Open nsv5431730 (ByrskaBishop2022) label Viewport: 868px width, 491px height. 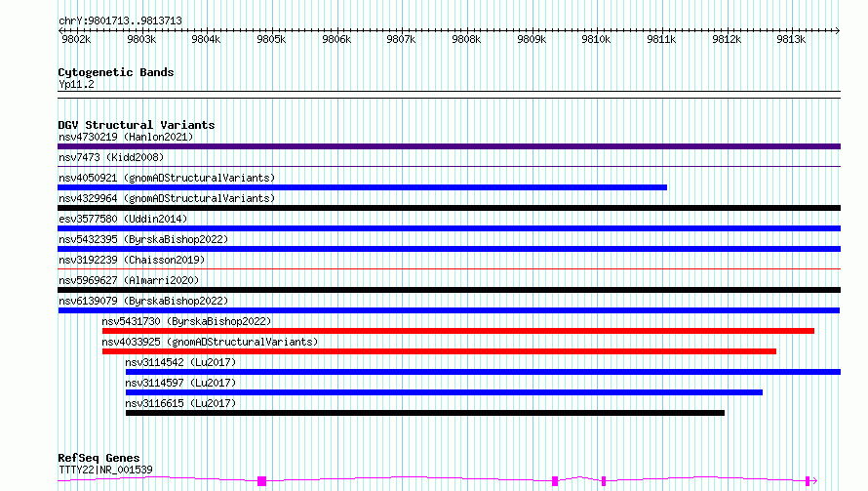coord(186,321)
